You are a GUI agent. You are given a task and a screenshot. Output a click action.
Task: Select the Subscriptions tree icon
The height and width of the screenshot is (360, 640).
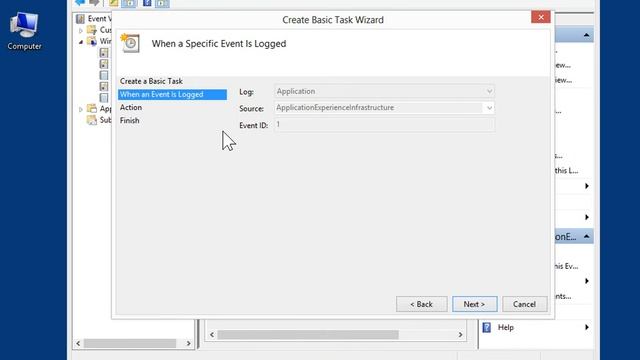click(92, 120)
